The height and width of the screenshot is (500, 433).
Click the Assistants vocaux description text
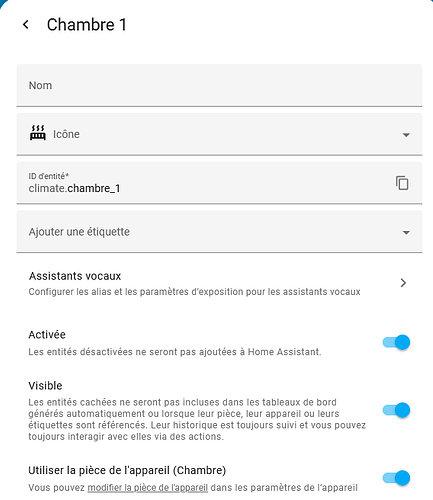point(194,292)
